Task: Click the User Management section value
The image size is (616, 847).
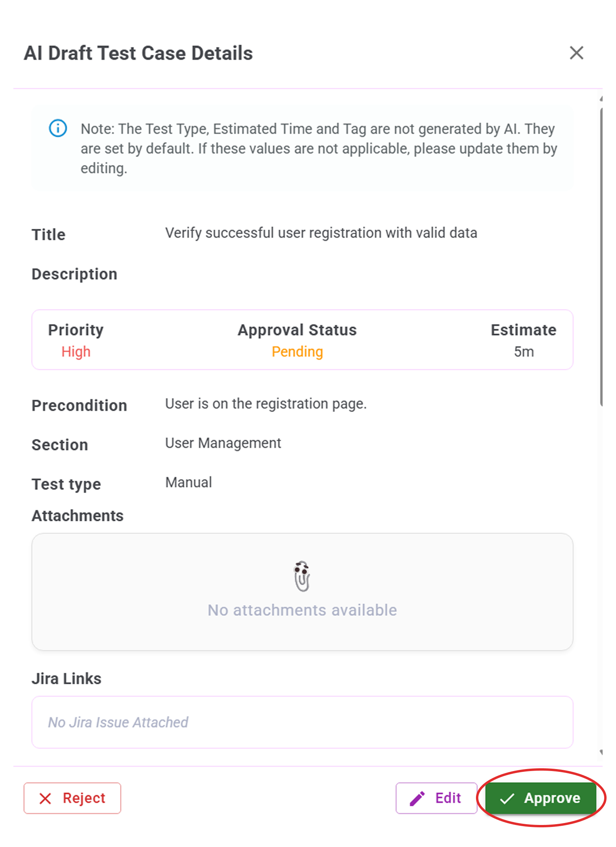Action: click(x=223, y=443)
